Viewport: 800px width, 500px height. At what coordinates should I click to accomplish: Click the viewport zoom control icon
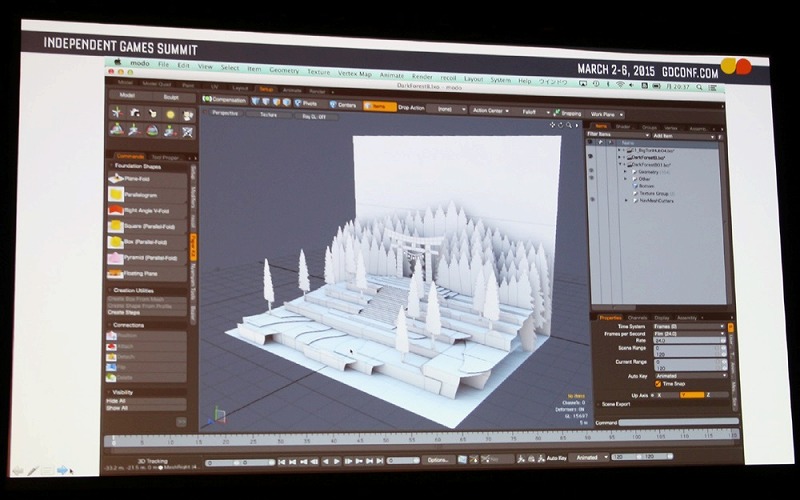(x=569, y=126)
